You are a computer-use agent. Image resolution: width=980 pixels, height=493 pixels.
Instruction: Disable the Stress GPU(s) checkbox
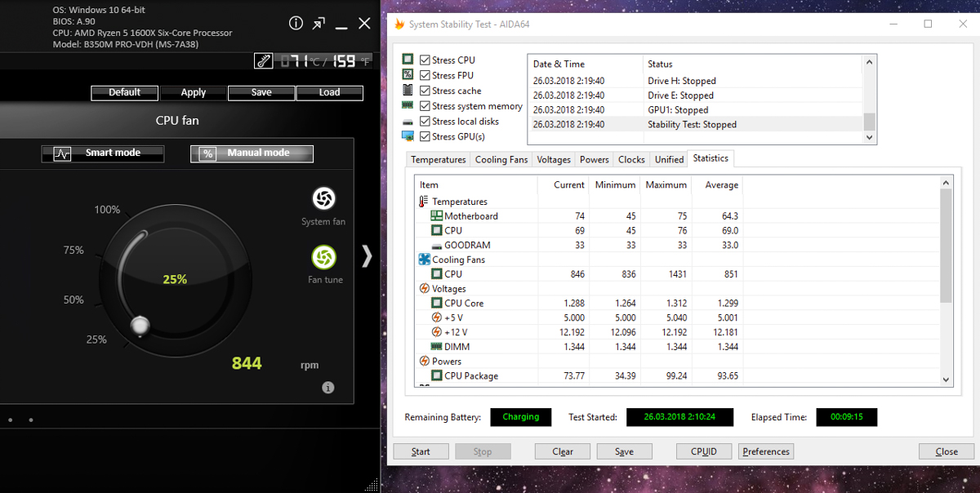425,136
